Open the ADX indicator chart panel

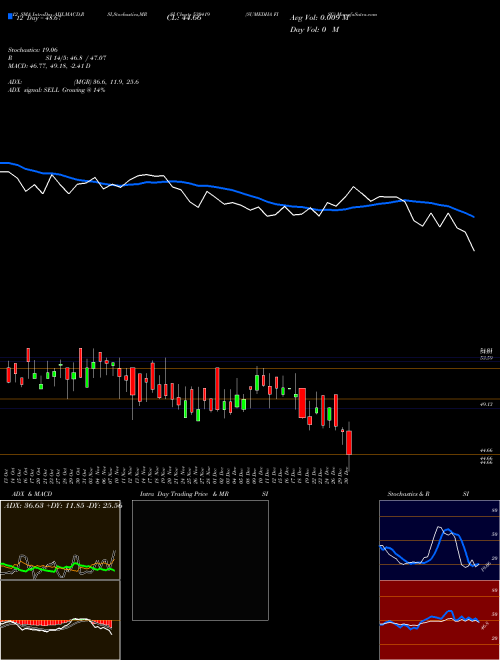pyautogui.click(x=60, y=540)
